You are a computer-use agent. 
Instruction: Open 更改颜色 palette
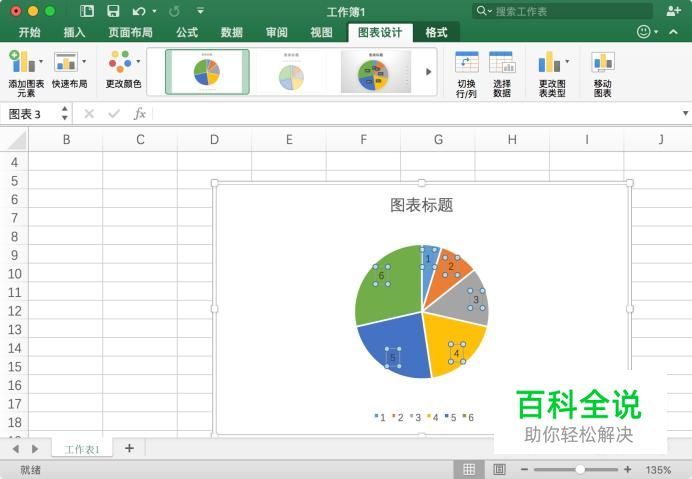(x=123, y=70)
